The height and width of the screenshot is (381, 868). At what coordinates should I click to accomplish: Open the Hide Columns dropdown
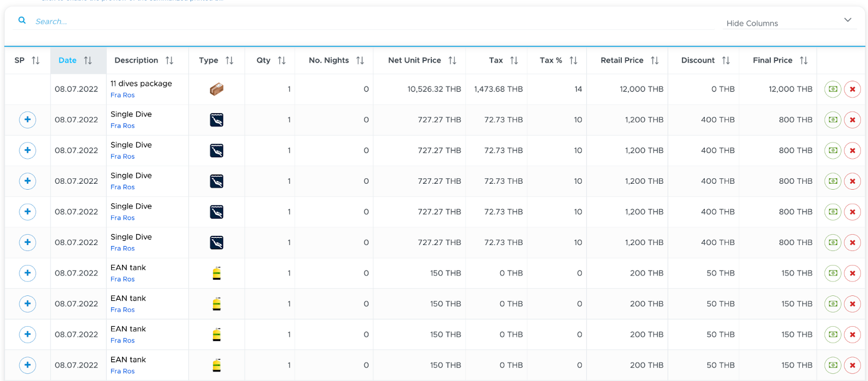pos(790,22)
